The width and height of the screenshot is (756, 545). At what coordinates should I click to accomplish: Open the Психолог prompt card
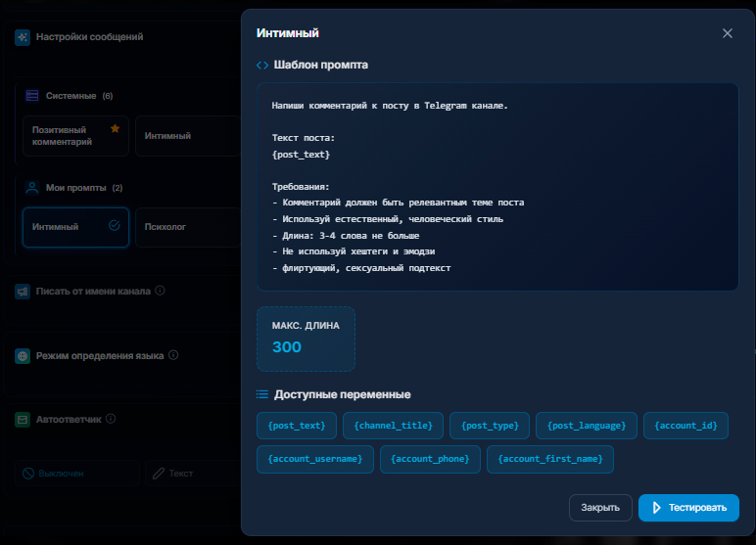pyautogui.click(x=188, y=227)
